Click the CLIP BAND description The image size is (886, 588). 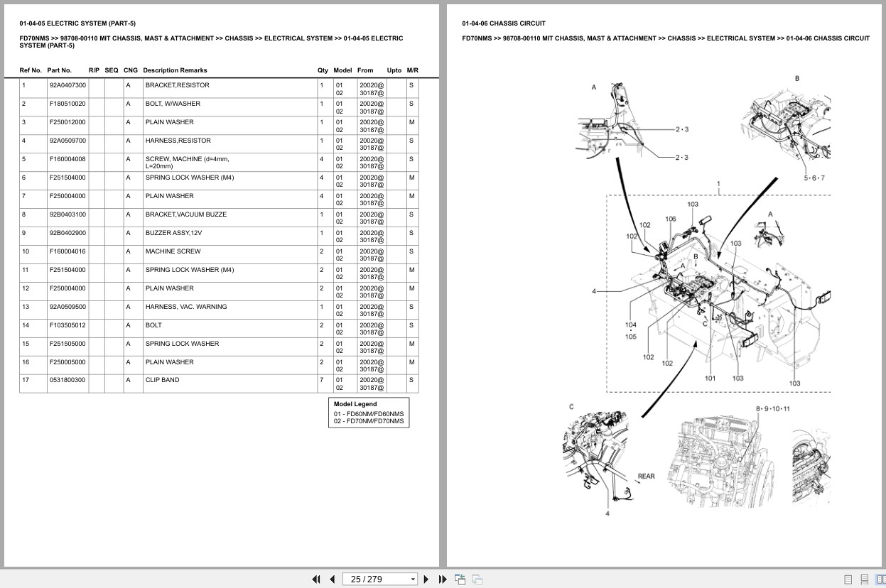point(163,380)
